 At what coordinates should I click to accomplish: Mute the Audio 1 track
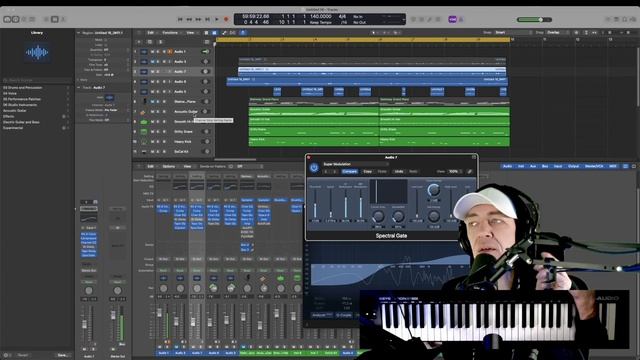point(152,51)
